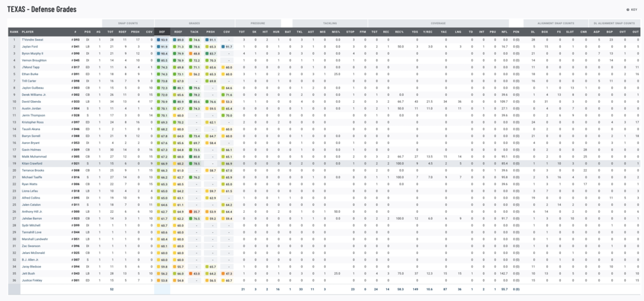Click the blue 93.9 DEF grade chip
The image size is (644, 301).
point(162,40)
